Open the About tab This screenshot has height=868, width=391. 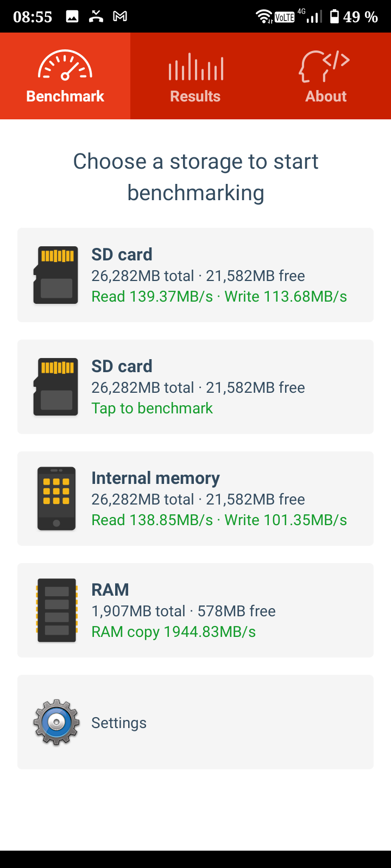pyautogui.click(x=326, y=96)
